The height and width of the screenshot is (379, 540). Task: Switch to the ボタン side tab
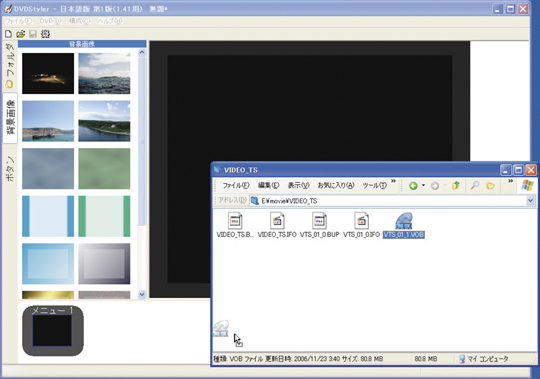point(10,168)
